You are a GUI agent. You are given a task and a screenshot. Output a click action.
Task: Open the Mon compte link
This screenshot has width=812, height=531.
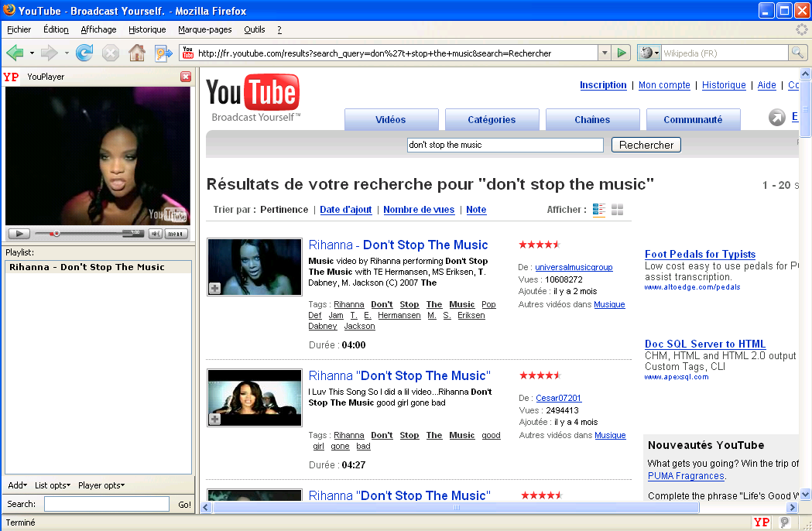[x=664, y=85]
